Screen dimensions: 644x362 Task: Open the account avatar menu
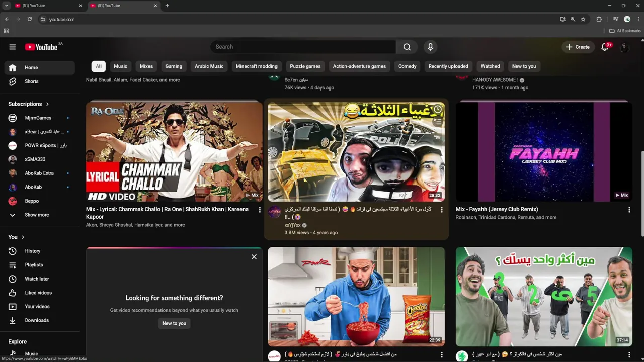tap(624, 47)
